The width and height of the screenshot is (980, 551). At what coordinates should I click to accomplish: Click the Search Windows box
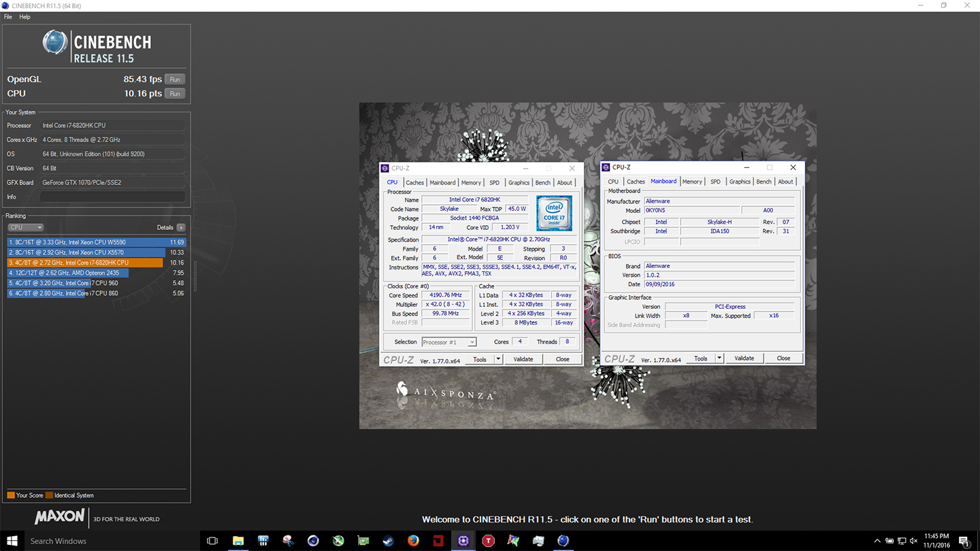click(x=112, y=541)
